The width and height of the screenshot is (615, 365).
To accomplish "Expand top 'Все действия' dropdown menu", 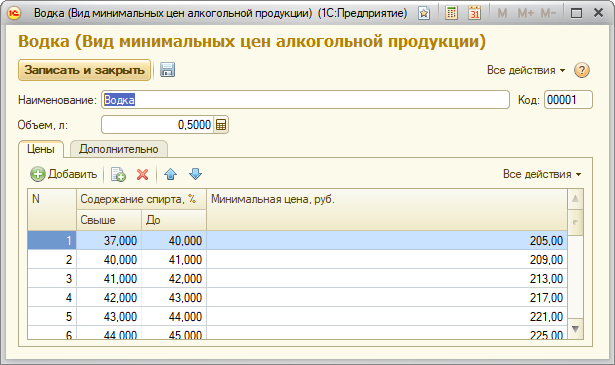I will (x=526, y=70).
